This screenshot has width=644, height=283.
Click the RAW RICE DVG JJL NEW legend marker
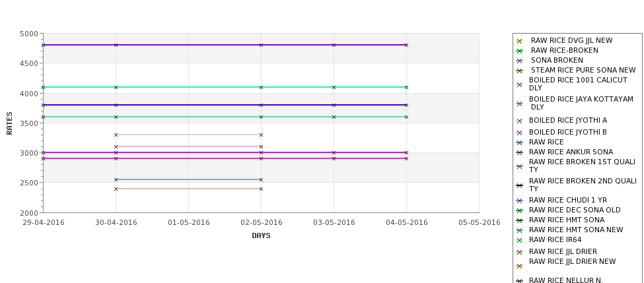(520, 41)
